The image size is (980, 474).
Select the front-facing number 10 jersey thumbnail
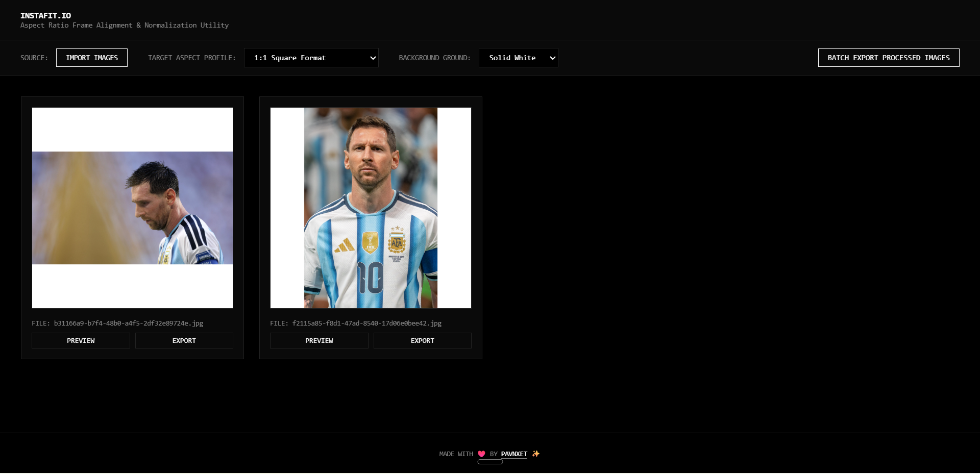pyautogui.click(x=371, y=208)
